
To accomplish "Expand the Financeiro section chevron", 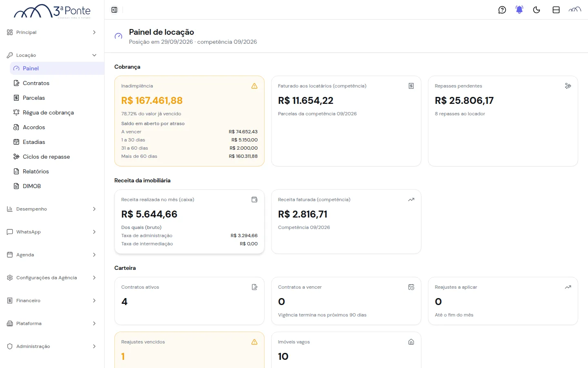I will (94, 301).
